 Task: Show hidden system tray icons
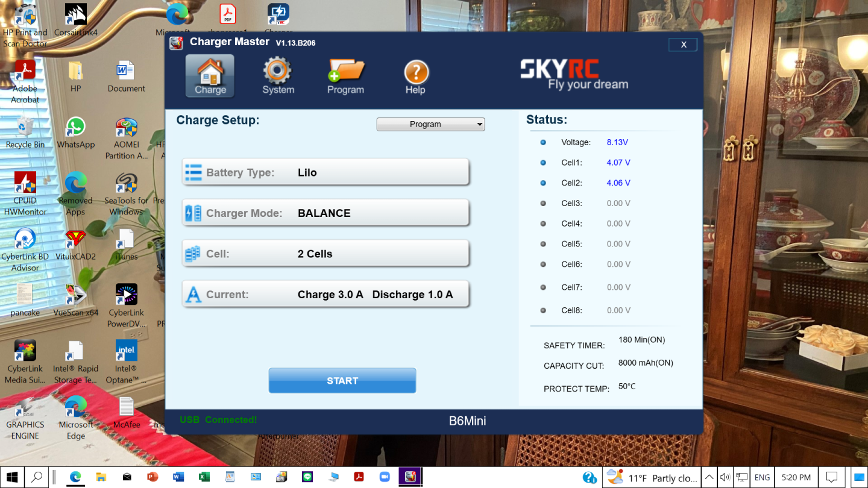coord(709,477)
